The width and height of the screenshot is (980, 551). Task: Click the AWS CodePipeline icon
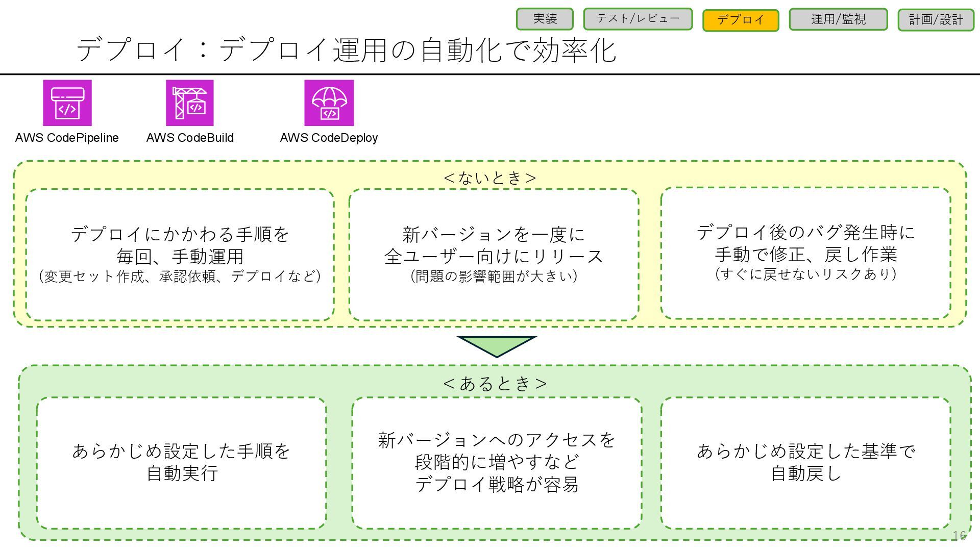[67, 103]
